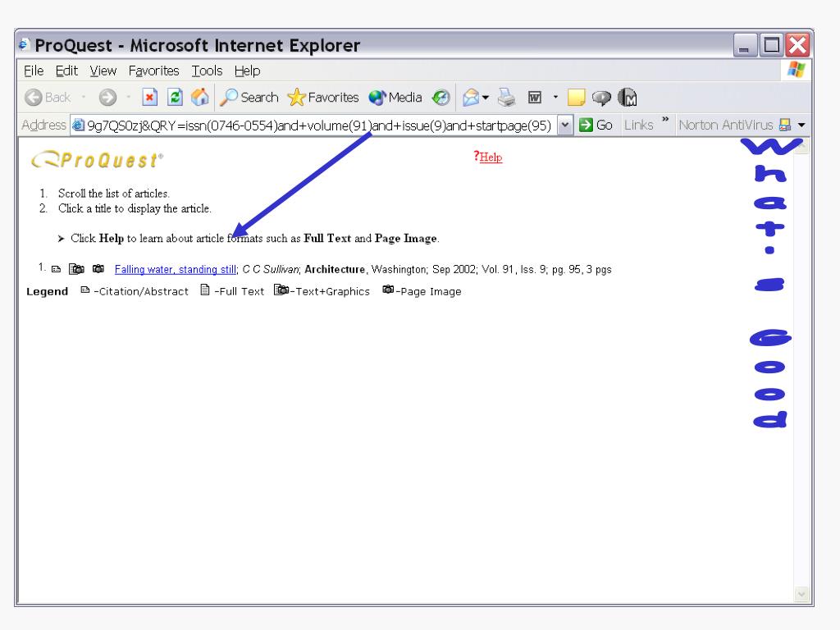
Task: Open the File menu
Action: coord(33,71)
